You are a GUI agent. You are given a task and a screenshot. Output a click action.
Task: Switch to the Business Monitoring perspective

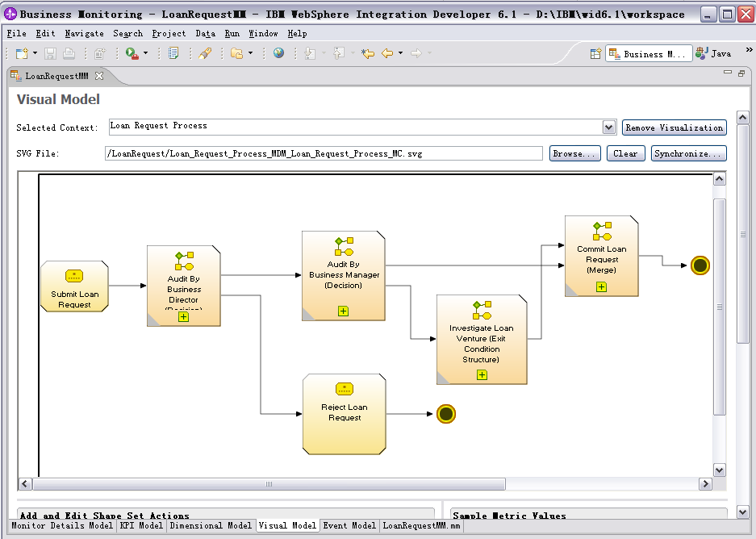pyautogui.click(x=649, y=54)
